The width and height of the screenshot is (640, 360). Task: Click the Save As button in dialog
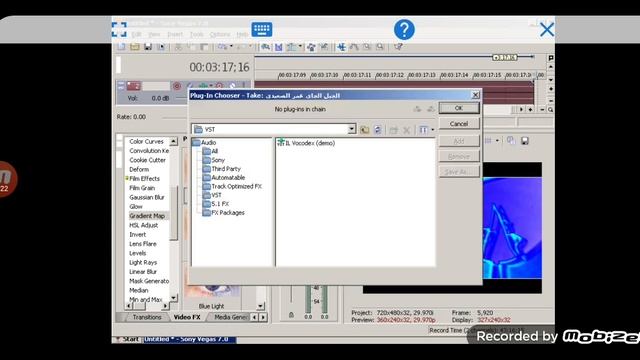click(459, 172)
